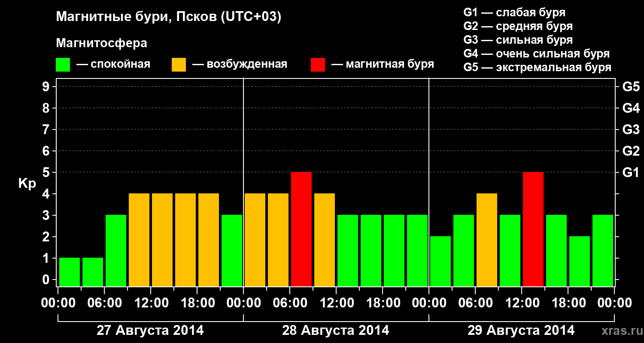Click the 28 August 09:00–12:00 yellow bar

pos(325,240)
